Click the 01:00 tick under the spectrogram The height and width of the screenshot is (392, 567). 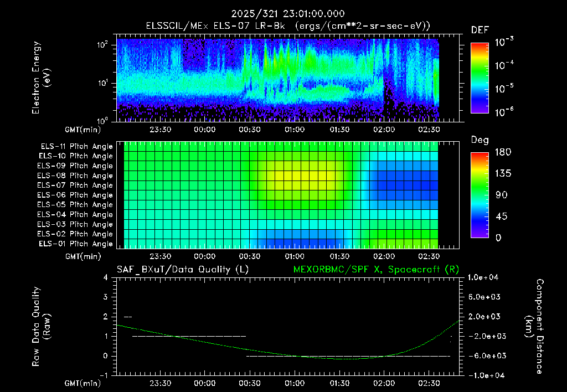tap(295, 130)
